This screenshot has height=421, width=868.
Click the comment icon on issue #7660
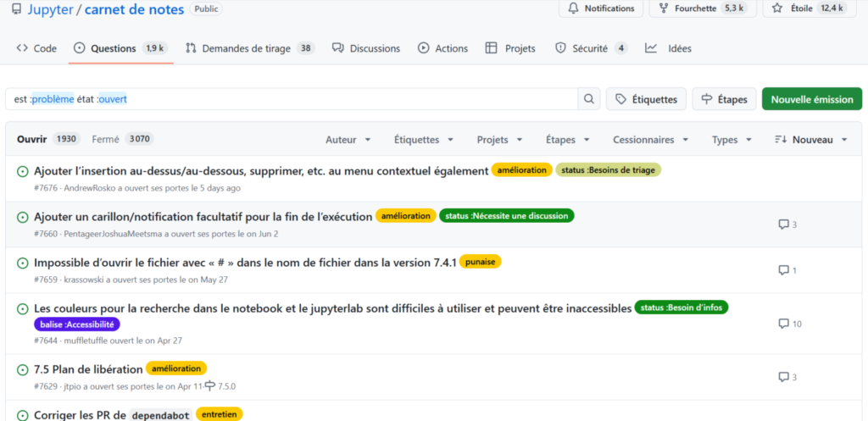pyautogui.click(x=783, y=224)
